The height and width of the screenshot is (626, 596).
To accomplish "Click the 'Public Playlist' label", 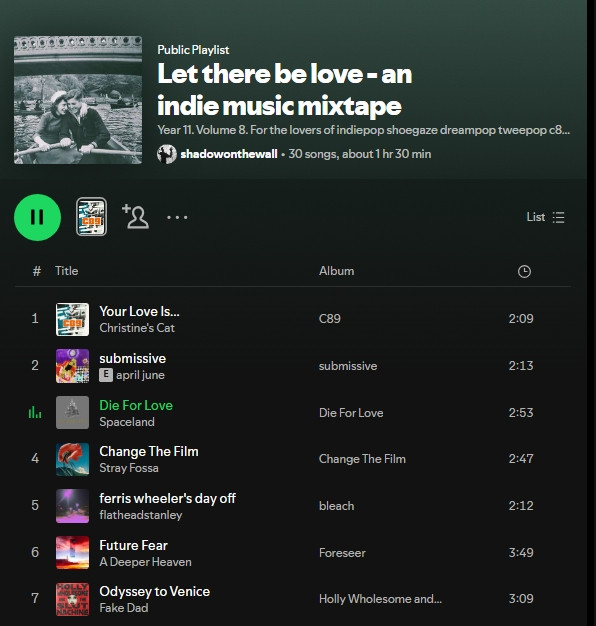I will [x=193, y=50].
